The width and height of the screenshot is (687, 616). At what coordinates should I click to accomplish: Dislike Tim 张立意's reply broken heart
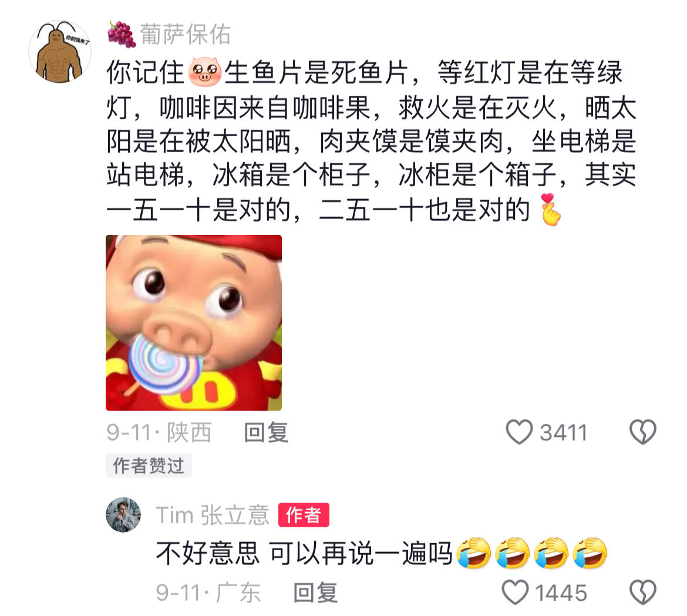tap(643, 593)
